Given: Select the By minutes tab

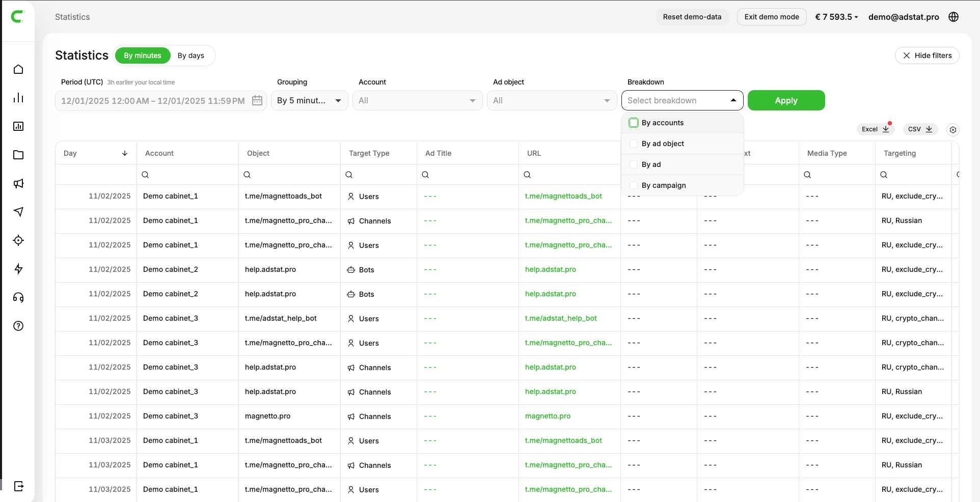Looking at the screenshot, I should coord(143,55).
